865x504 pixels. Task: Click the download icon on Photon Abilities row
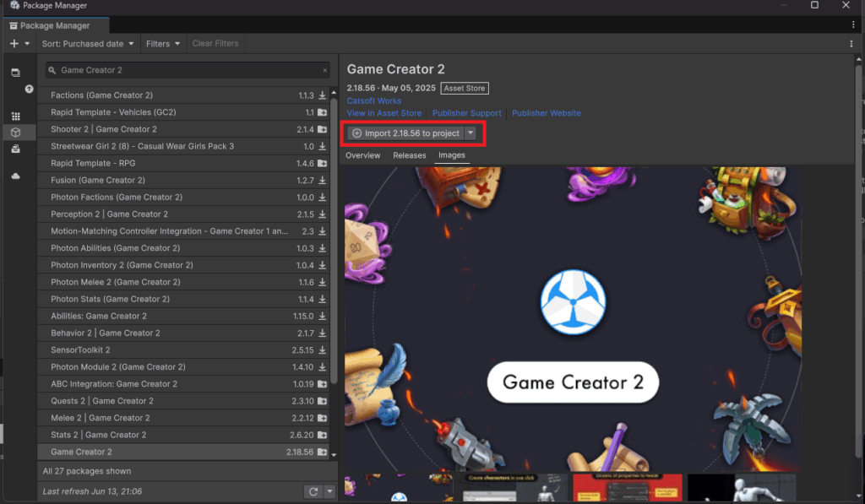(x=322, y=248)
